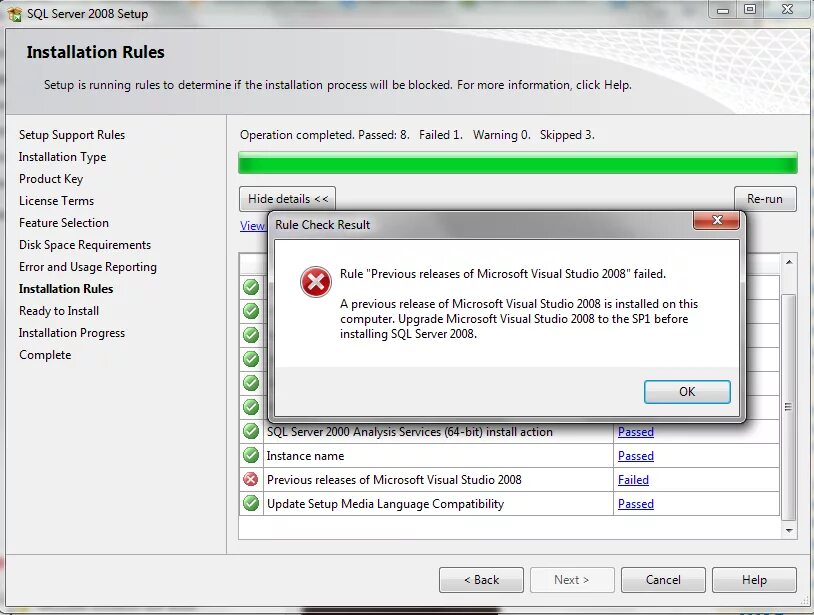814x615 pixels.
Task: Open Passed link for Instance name rule
Action: point(635,456)
